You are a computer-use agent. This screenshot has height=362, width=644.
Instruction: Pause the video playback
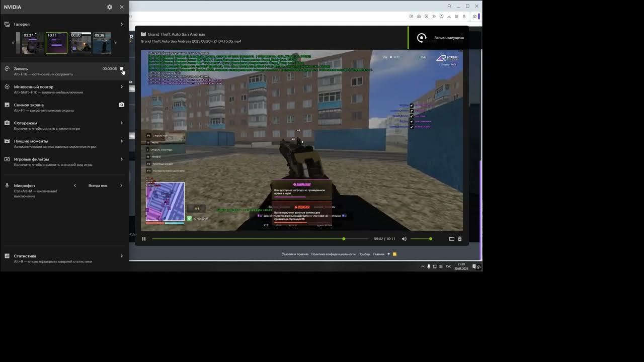click(x=144, y=239)
